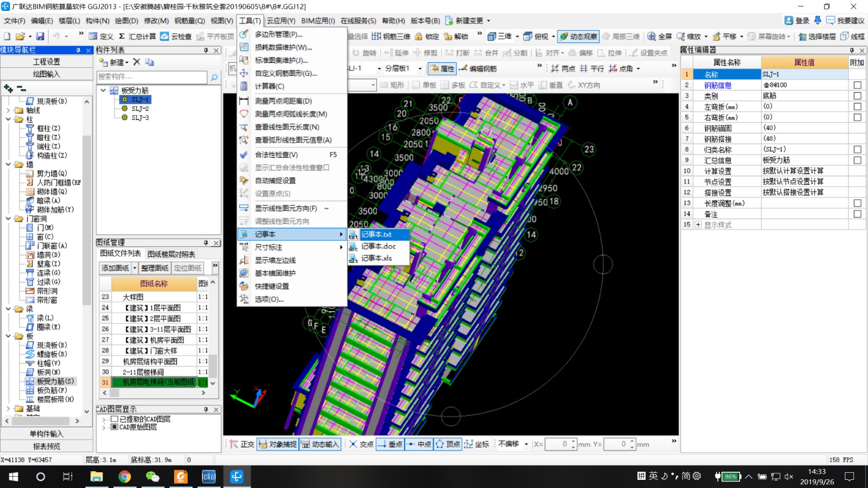
Task: Toggle 正交 mode icon
Action: 234,444
